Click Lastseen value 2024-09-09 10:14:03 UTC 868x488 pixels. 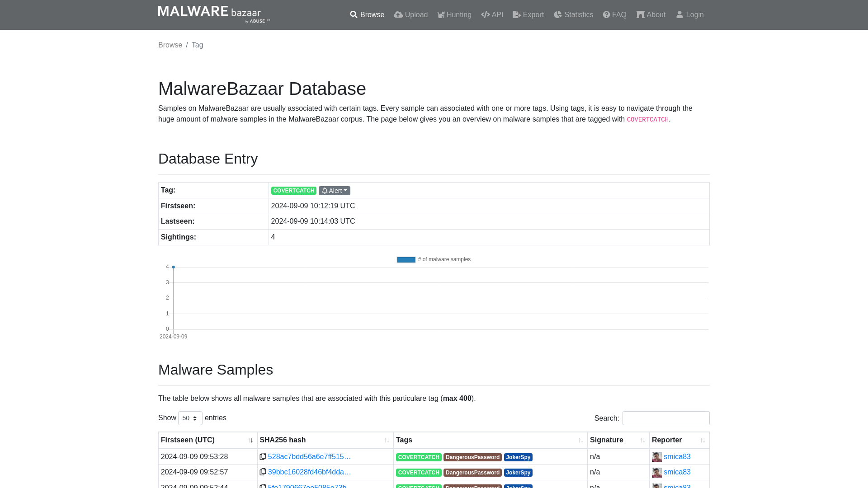[313, 221]
